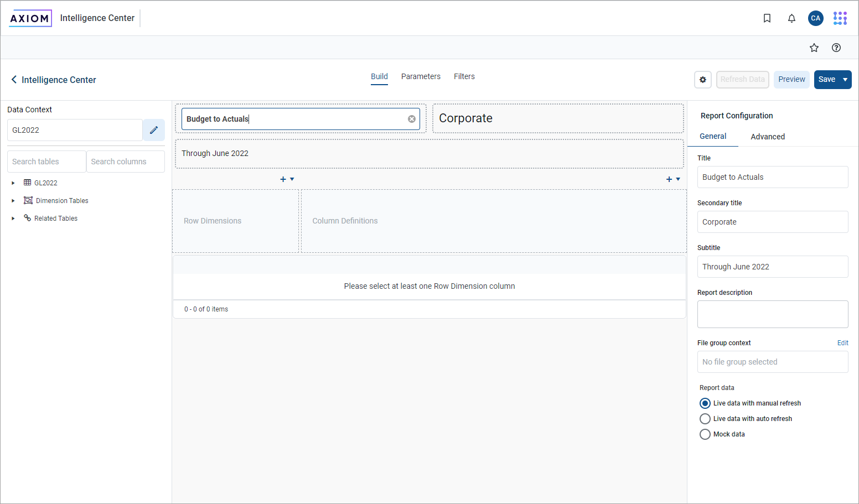The image size is (859, 504).
Task: Open the Advanced configuration tab
Action: pyautogui.click(x=767, y=137)
